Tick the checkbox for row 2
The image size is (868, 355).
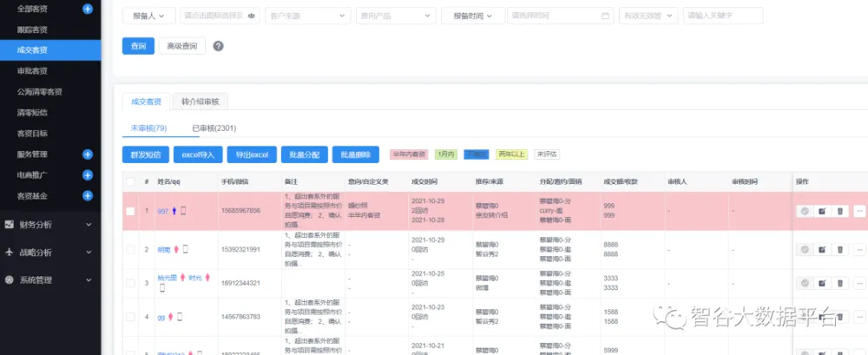pos(130,250)
